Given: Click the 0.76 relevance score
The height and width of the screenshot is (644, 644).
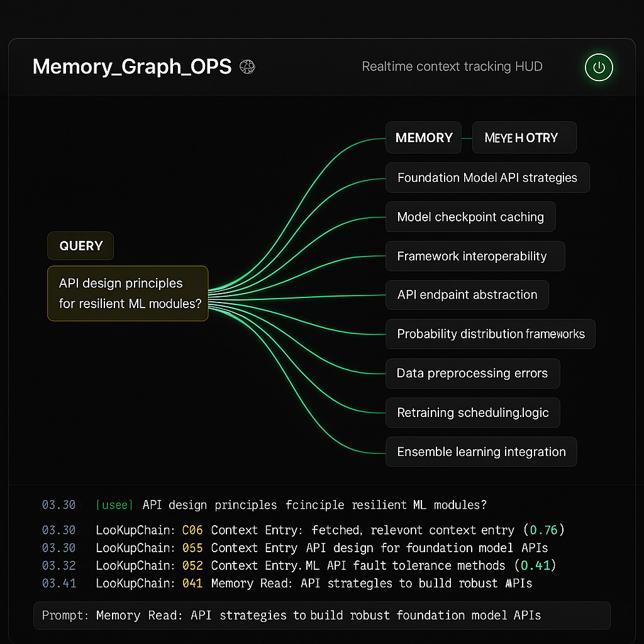Looking at the screenshot, I should tap(543, 530).
